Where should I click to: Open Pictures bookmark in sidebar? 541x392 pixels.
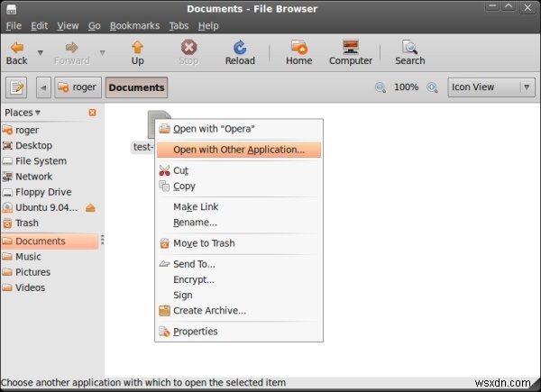pyautogui.click(x=50, y=272)
